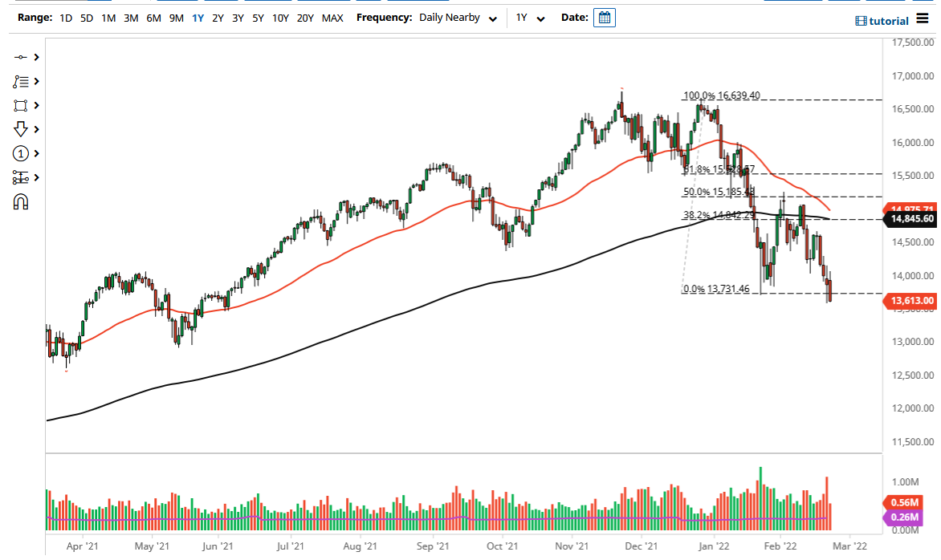Switch to the 5D range tab
The height and width of the screenshot is (560, 941).
click(x=86, y=17)
